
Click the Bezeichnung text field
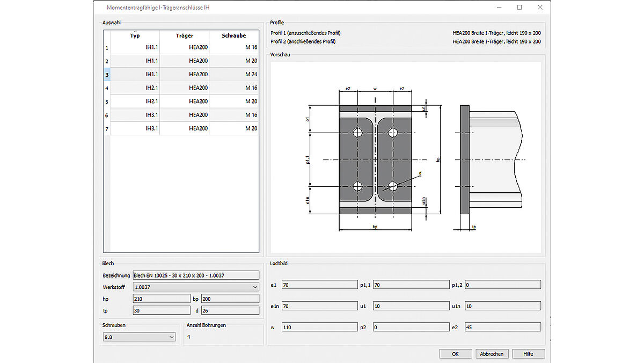(196, 275)
